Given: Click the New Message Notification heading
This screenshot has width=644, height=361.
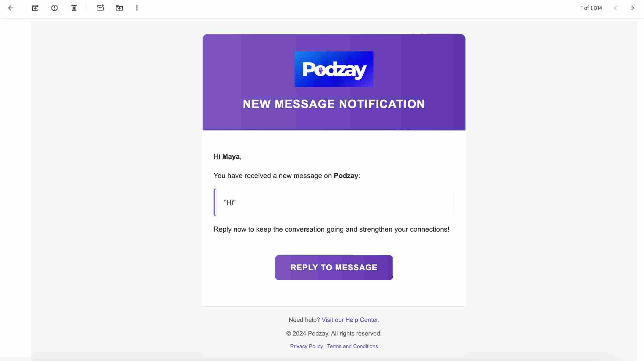Looking at the screenshot, I should (x=334, y=104).
